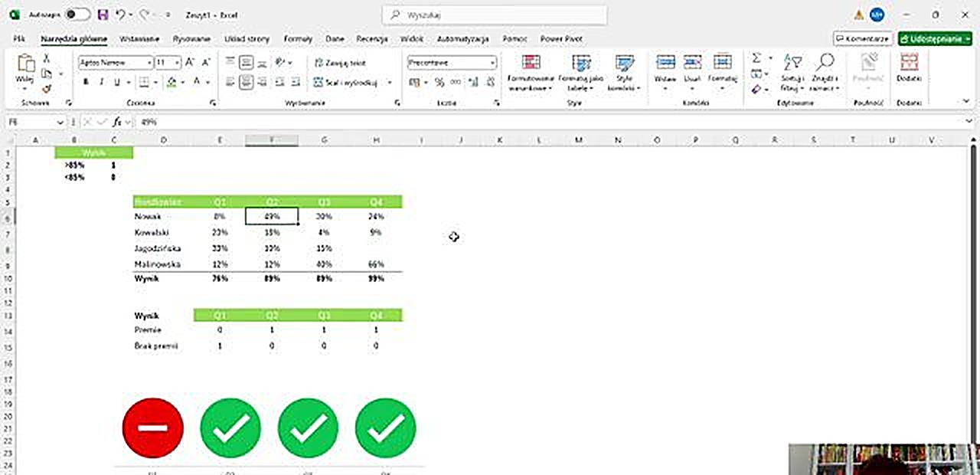This screenshot has height=475, width=980.
Task: Click the AutoSum sigma icon
Action: [x=756, y=57]
